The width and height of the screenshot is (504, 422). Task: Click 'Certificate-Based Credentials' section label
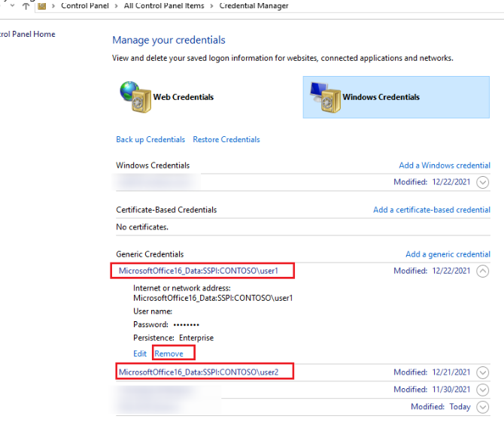click(166, 210)
